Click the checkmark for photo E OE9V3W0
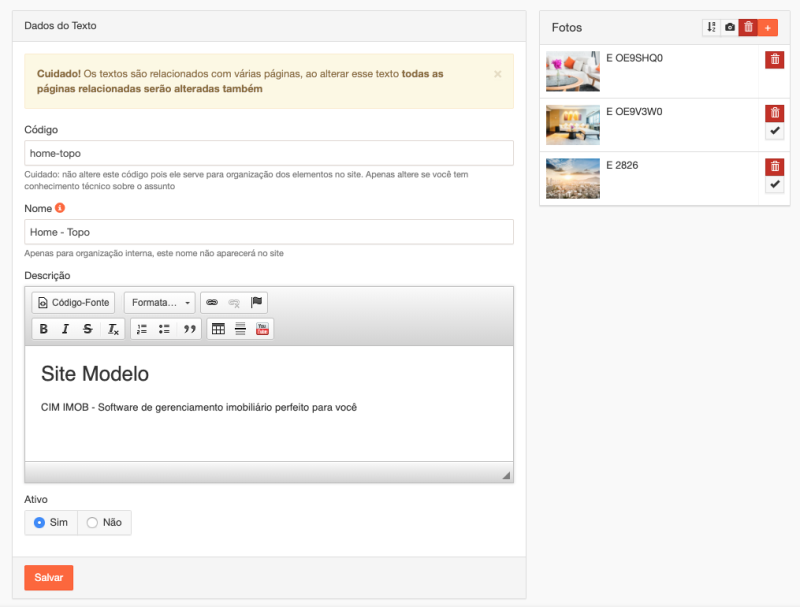The width and height of the screenshot is (800, 607). pyautogui.click(x=774, y=131)
